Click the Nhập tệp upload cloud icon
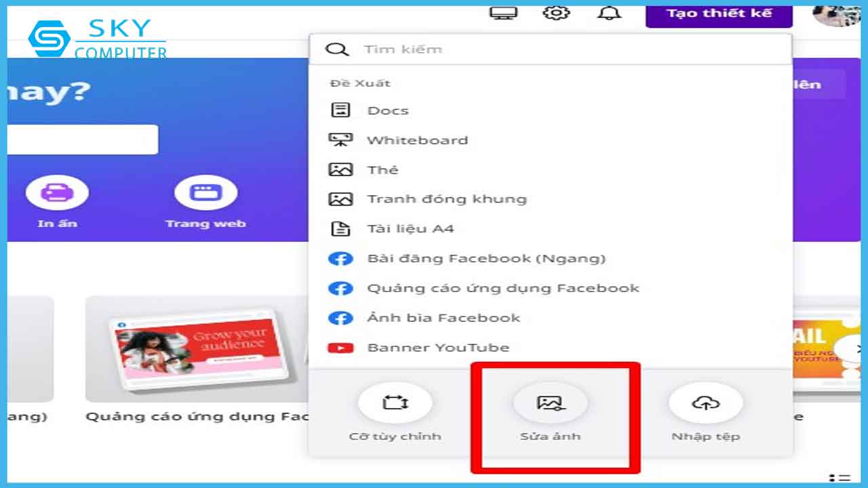Image resolution: width=868 pixels, height=488 pixels. 705,403
